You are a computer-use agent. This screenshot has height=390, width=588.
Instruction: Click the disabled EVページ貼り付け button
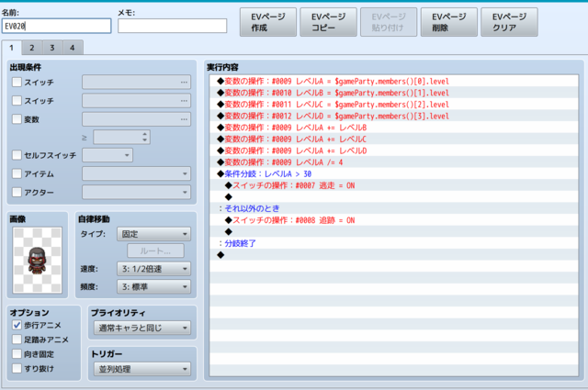click(x=389, y=22)
